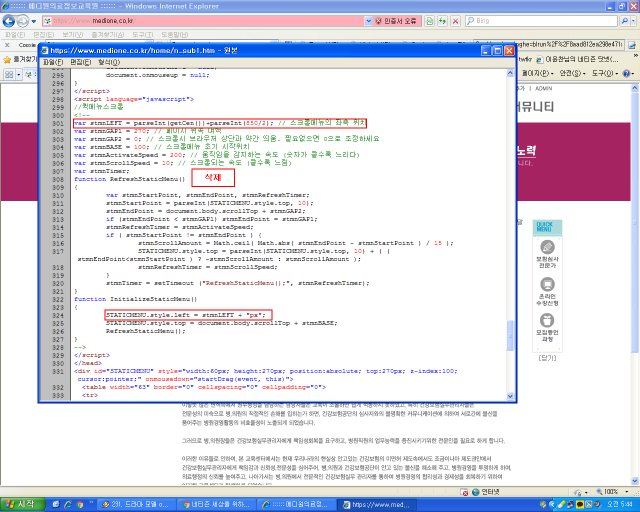Click line 'function RefreshStaticMenu()' in source
This screenshot has height=512, width=640.
coord(129,179)
